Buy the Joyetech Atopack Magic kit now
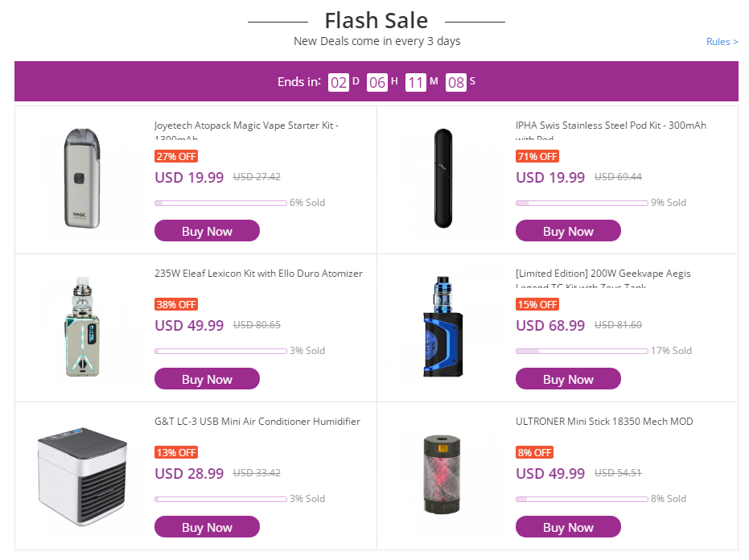This screenshot has width=749, height=560. tap(207, 231)
